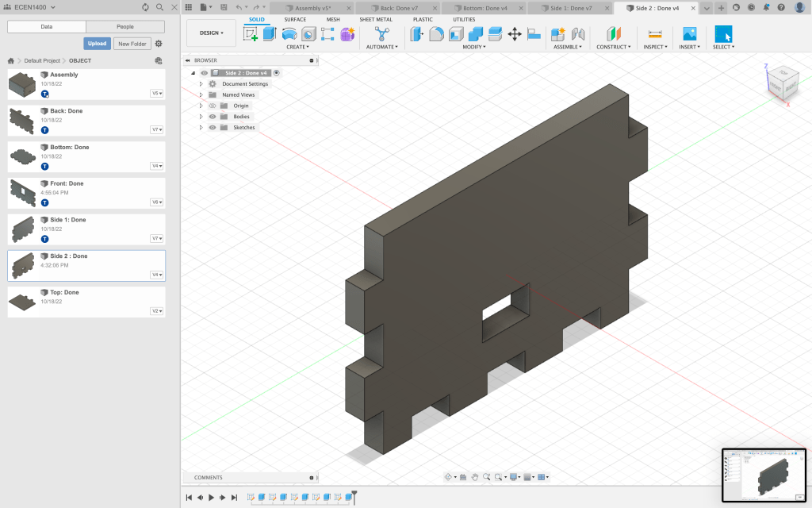This screenshot has height=508, width=812.
Task: Click the Extrude tool icon
Action: (270, 34)
